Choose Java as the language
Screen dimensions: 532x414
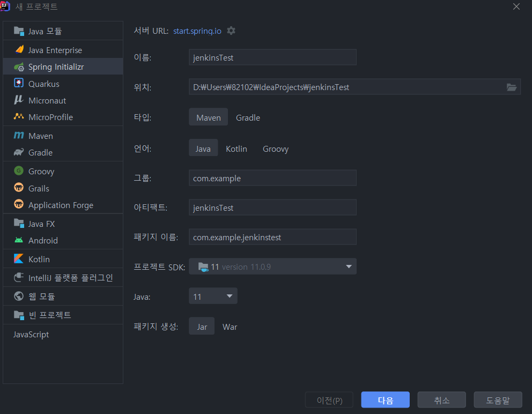coord(203,149)
